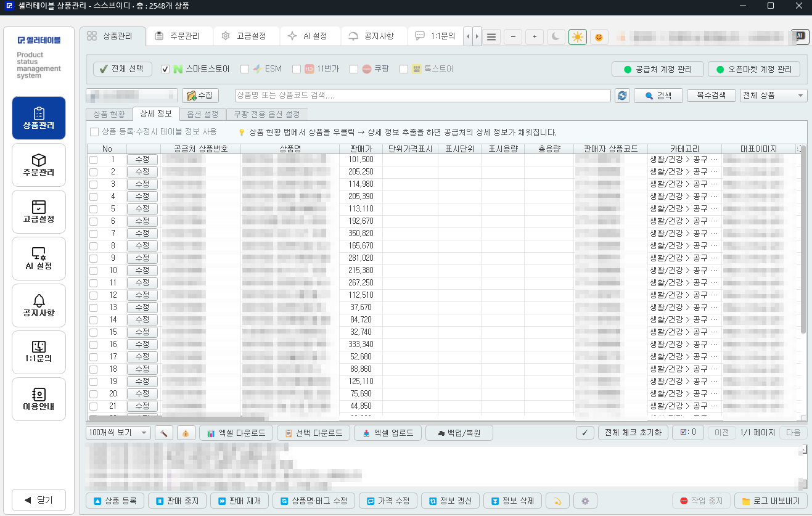Click the yellow swirl icon next to 정보 삭제

(x=557, y=501)
